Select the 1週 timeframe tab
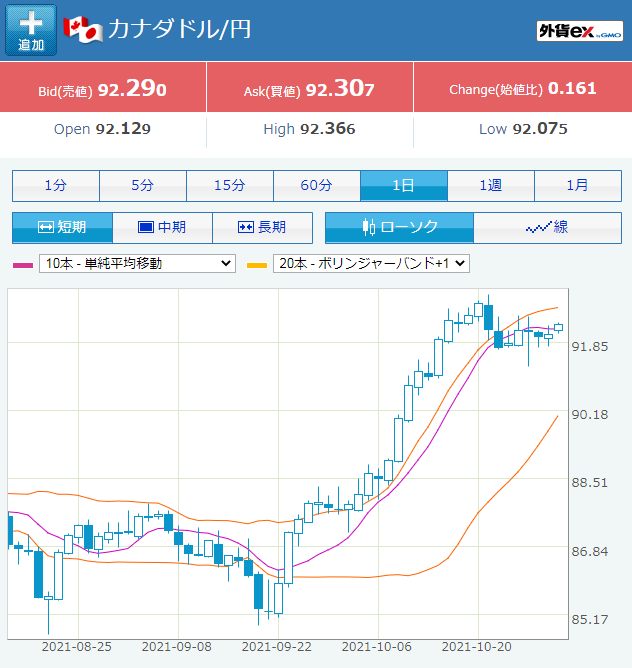This screenshot has width=632, height=668. [x=491, y=186]
